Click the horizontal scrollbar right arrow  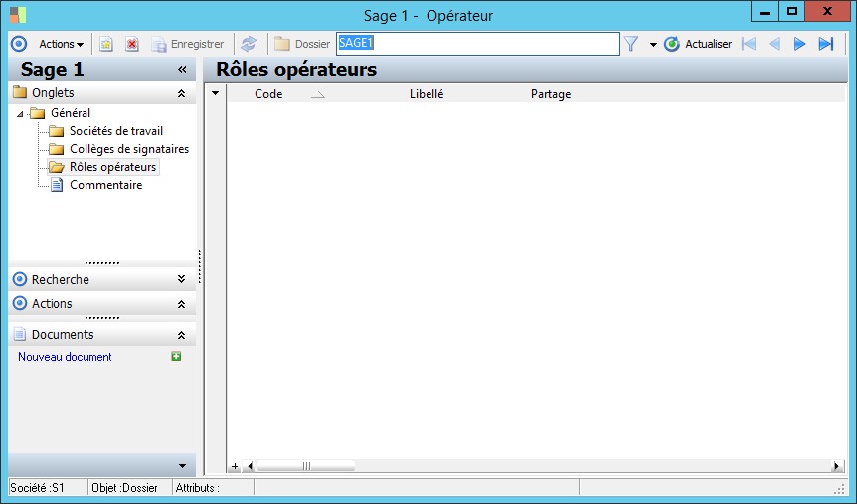pos(836,466)
